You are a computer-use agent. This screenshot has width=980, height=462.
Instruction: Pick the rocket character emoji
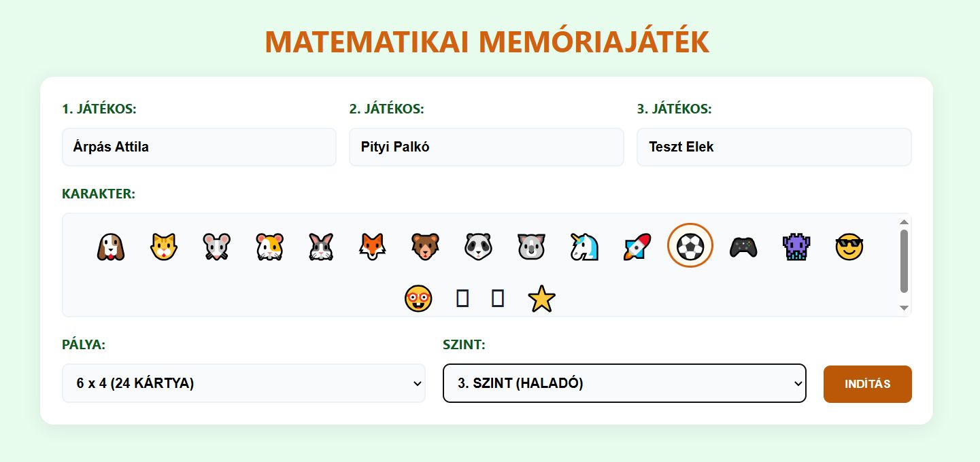pyautogui.click(x=637, y=247)
